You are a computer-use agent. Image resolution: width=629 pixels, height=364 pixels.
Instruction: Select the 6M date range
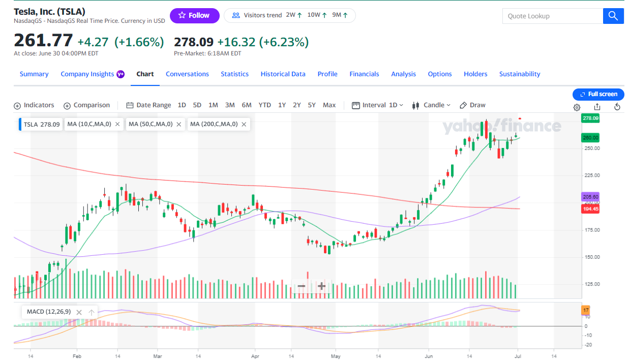[x=247, y=105]
